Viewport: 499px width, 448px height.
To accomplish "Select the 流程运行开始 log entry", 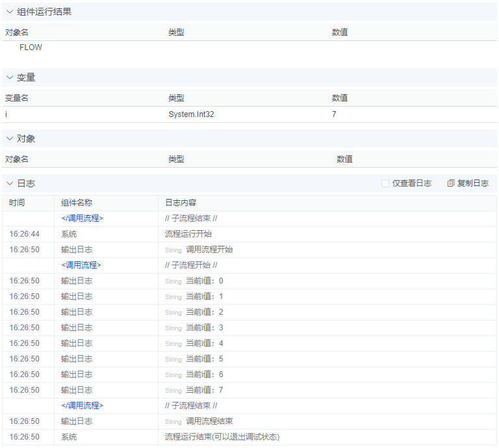I will pos(249,234).
